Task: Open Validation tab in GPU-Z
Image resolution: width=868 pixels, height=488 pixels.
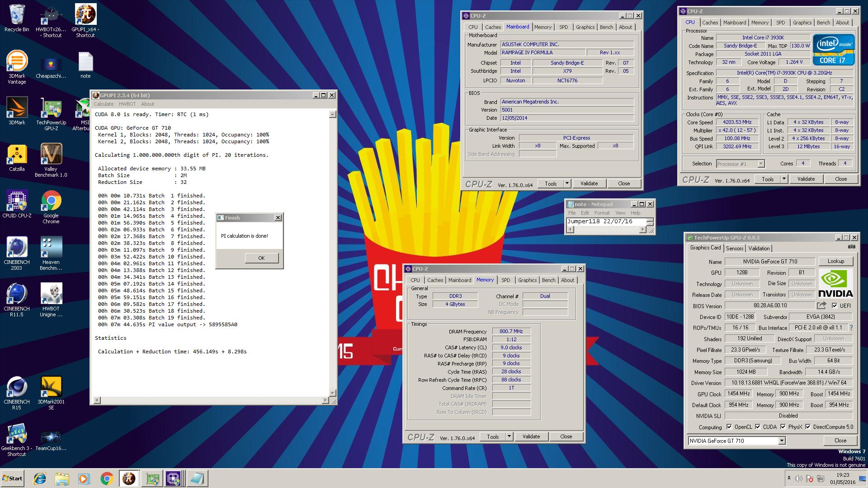Action: tap(759, 248)
